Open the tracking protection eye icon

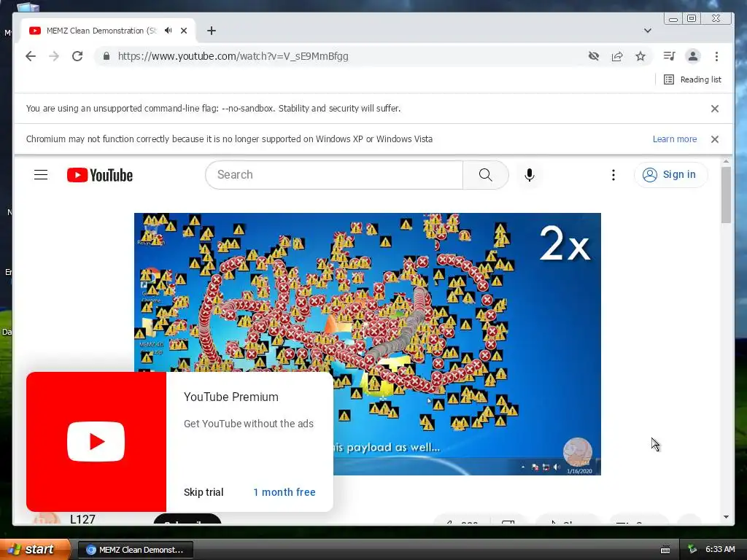[x=594, y=56]
